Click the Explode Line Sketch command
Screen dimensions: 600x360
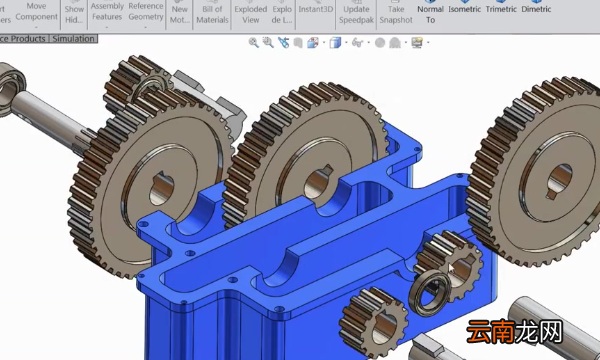click(x=282, y=14)
